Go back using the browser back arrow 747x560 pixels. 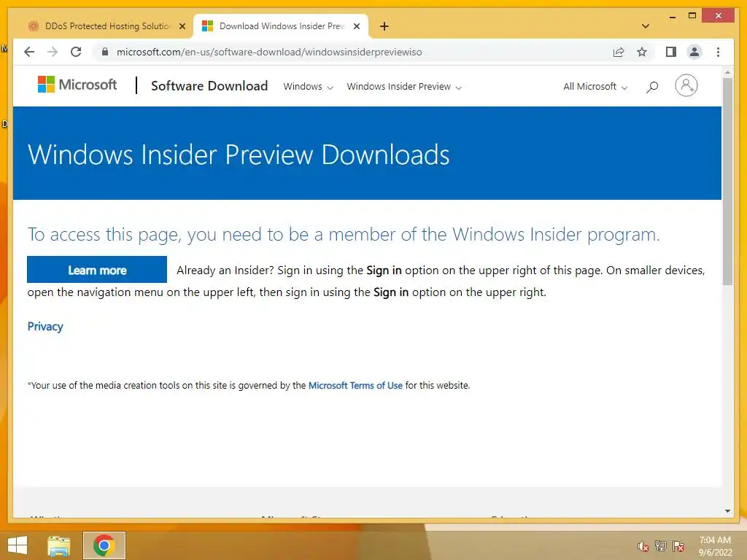tap(29, 52)
